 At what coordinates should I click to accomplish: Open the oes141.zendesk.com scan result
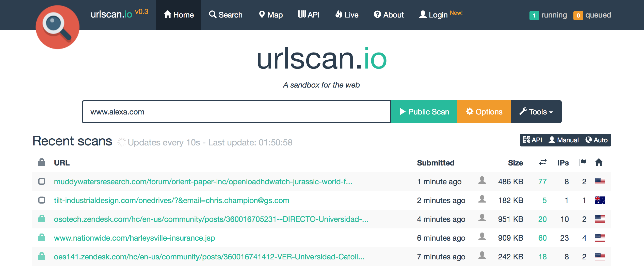coord(209,257)
